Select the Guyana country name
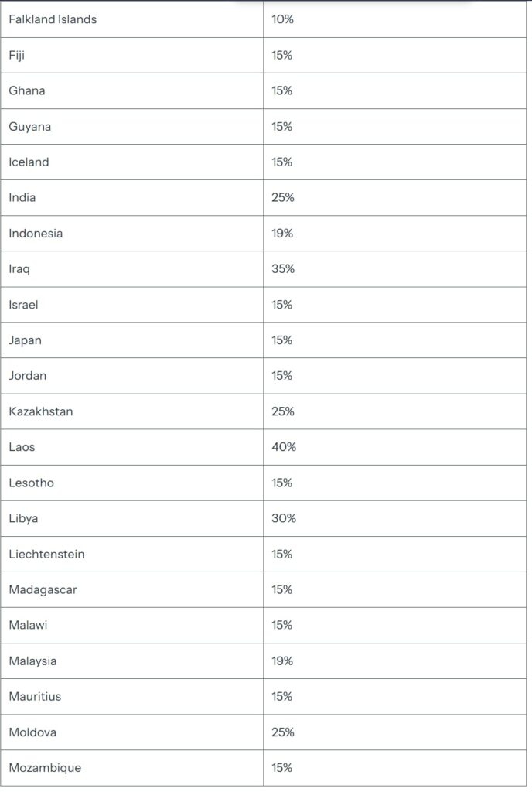 point(30,126)
